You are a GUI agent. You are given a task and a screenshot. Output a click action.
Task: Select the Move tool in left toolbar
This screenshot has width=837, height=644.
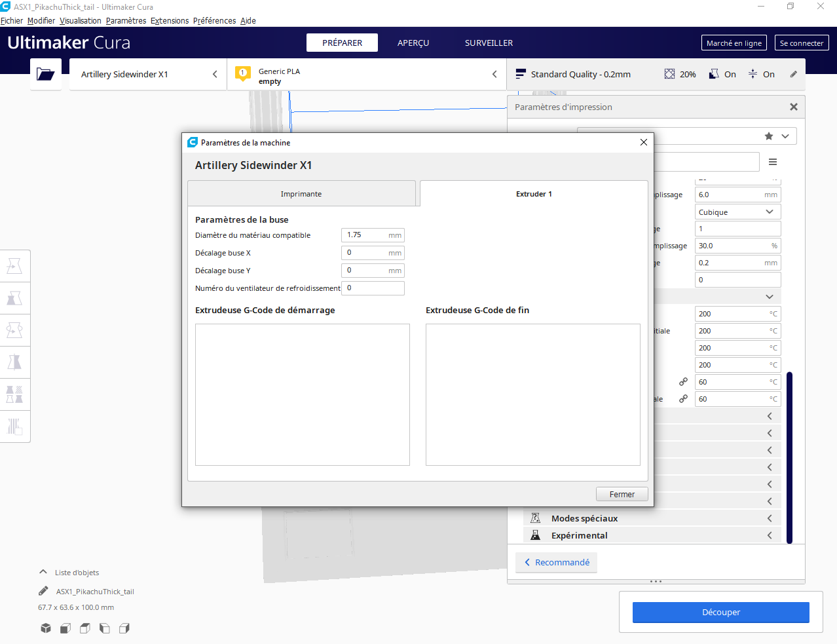point(14,266)
